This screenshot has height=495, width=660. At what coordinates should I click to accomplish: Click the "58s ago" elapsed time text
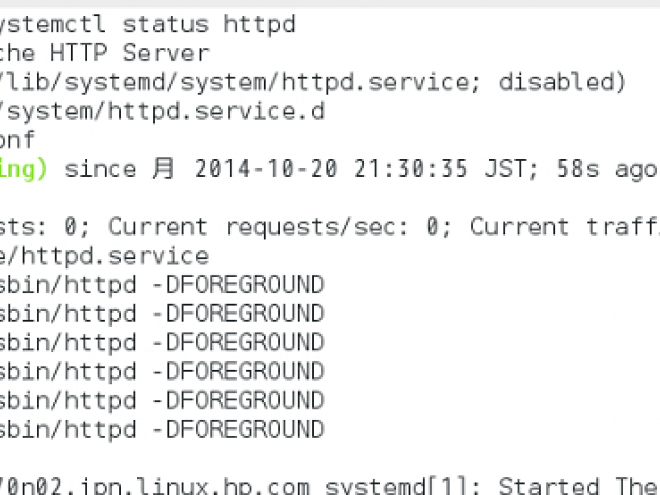(x=607, y=169)
